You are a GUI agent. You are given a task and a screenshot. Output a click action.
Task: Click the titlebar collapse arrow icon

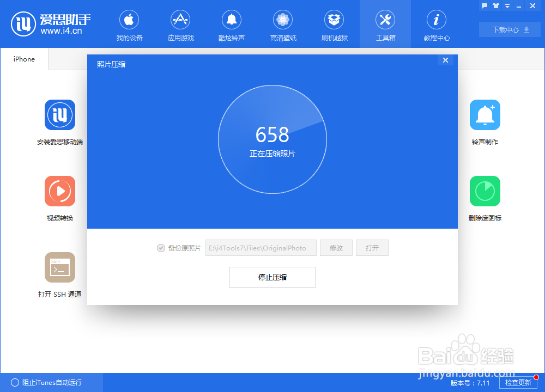pos(506,5)
